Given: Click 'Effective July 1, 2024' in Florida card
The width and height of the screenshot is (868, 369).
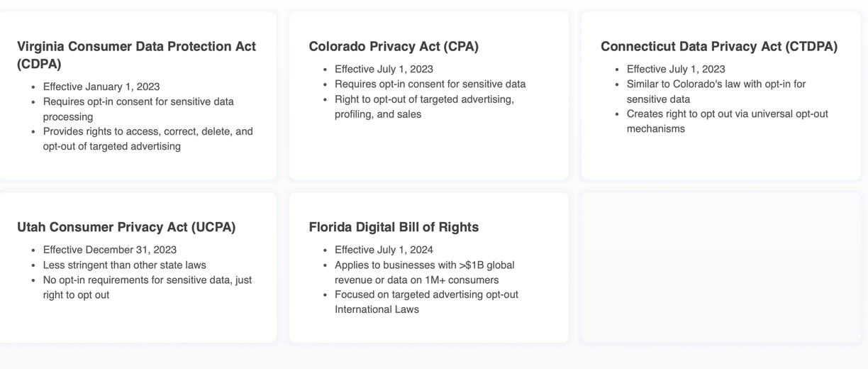Looking at the screenshot, I should (x=384, y=250).
